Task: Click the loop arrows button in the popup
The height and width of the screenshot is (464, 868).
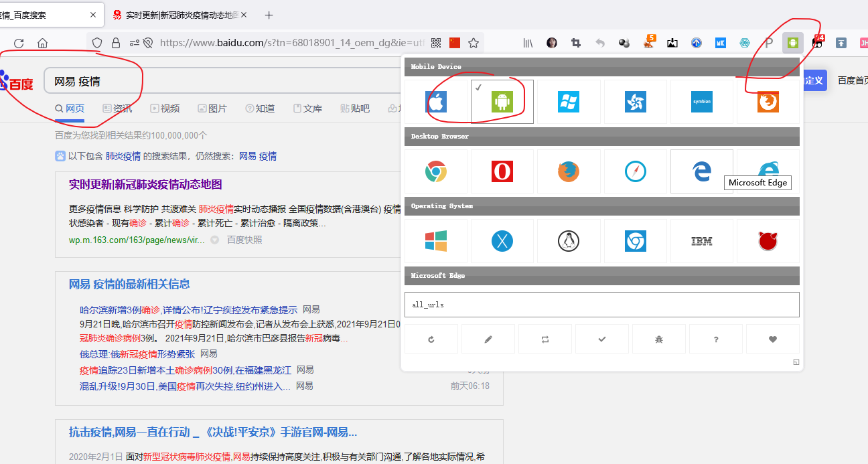Action: pos(545,339)
